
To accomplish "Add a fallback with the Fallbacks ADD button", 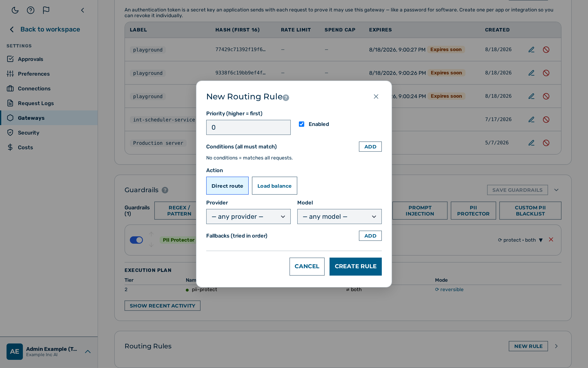I will [x=370, y=236].
